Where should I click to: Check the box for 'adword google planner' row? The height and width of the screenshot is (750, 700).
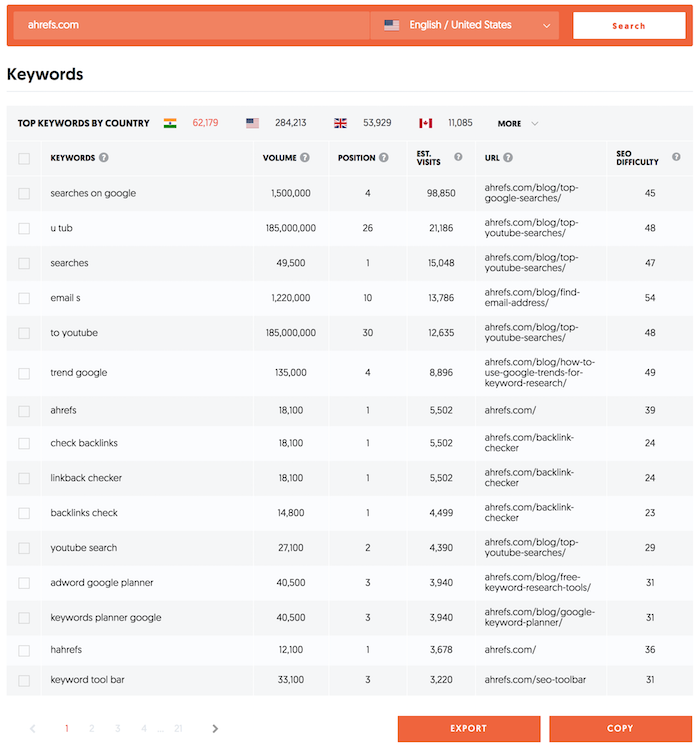(x=24, y=583)
